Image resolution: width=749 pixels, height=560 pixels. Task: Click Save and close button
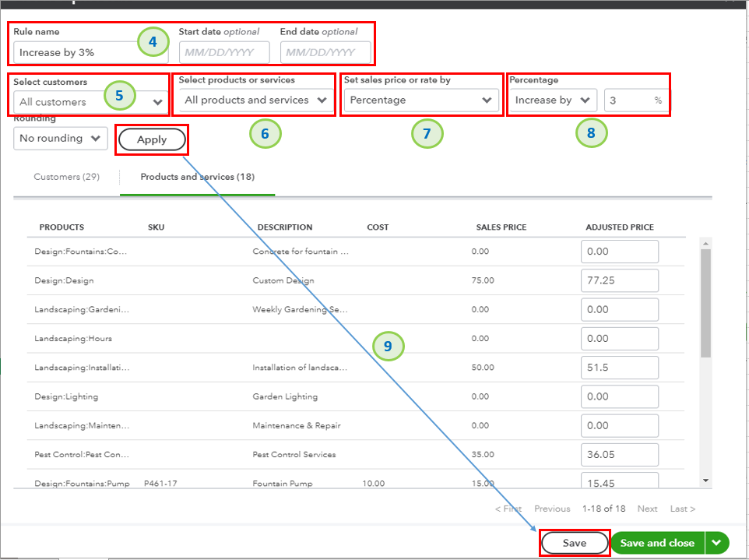pos(657,543)
